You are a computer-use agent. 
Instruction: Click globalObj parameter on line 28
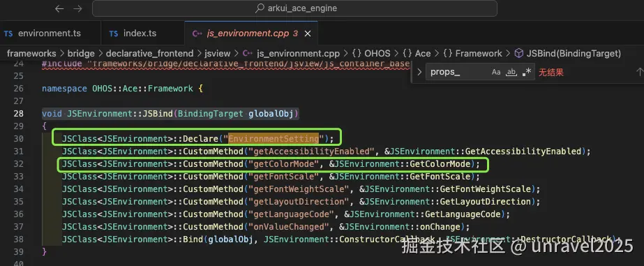point(271,114)
